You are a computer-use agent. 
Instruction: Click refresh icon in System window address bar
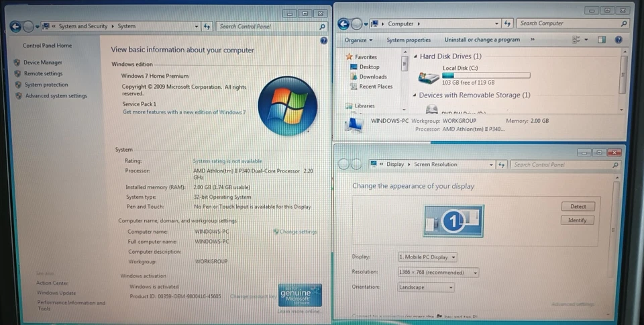[207, 26]
